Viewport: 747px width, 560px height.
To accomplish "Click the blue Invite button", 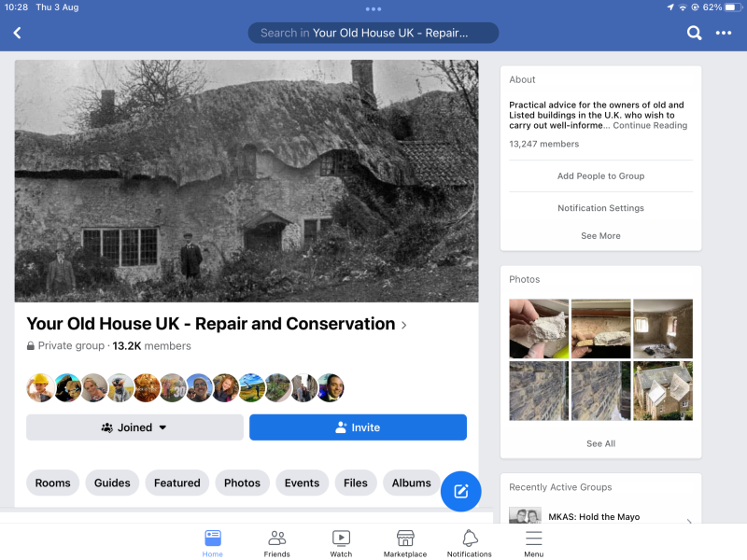I will click(x=358, y=427).
